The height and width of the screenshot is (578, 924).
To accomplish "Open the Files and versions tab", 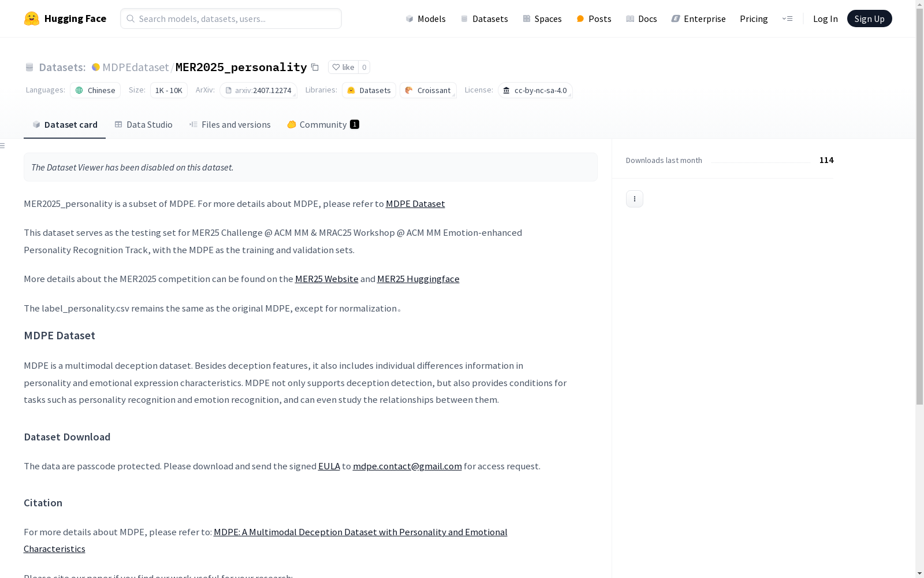I will pos(230,124).
